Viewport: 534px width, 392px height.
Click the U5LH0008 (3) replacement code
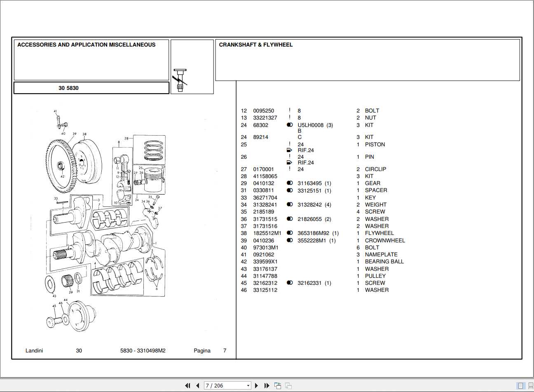(x=315, y=125)
